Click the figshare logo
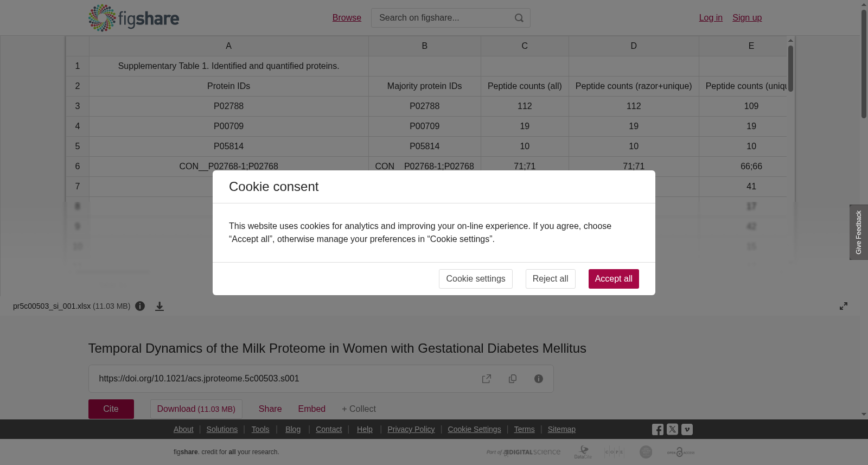Image resolution: width=868 pixels, height=465 pixels. [133, 18]
